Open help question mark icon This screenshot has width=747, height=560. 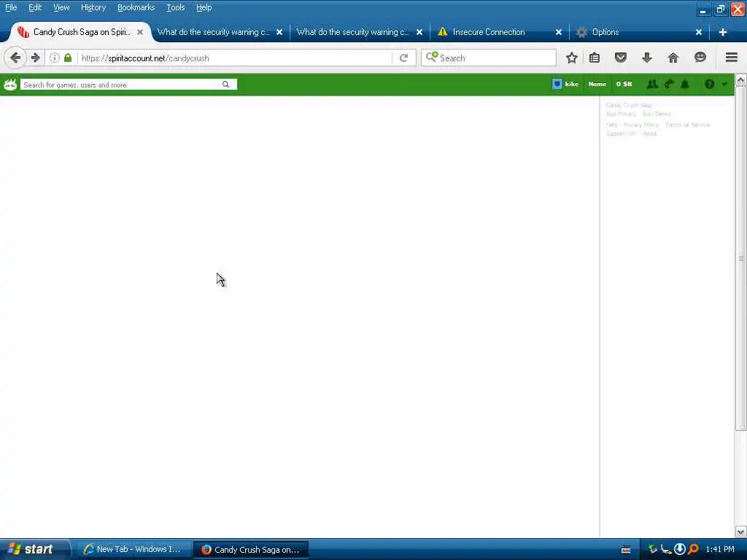click(709, 85)
